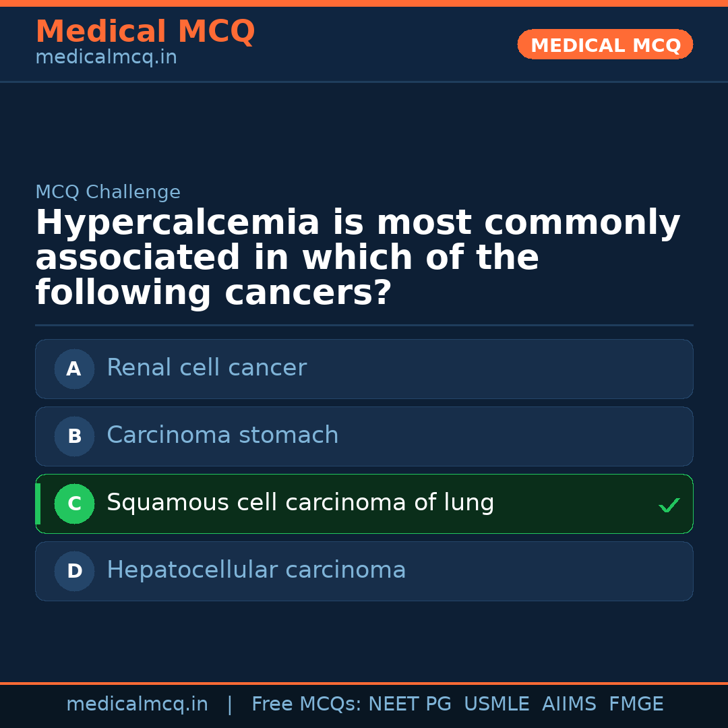Click the Free MCQs footer text

[x=306, y=704]
